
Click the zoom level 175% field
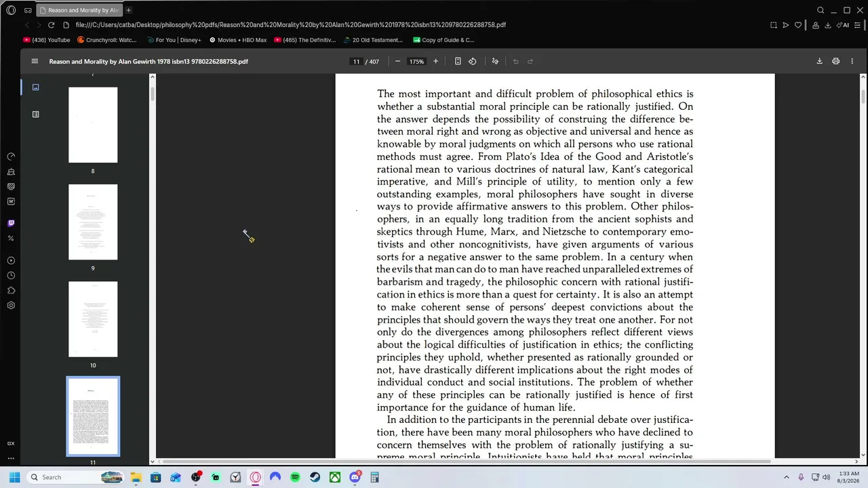click(416, 62)
